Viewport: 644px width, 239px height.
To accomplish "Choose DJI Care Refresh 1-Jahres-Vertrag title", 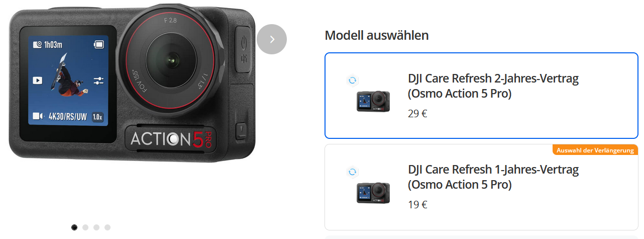I will point(493,177).
